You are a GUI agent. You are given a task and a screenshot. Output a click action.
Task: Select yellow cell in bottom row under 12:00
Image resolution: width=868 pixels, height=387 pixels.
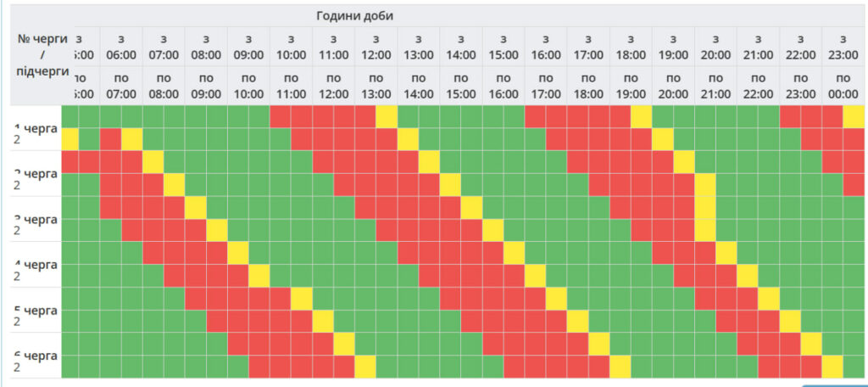[x=365, y=367]
